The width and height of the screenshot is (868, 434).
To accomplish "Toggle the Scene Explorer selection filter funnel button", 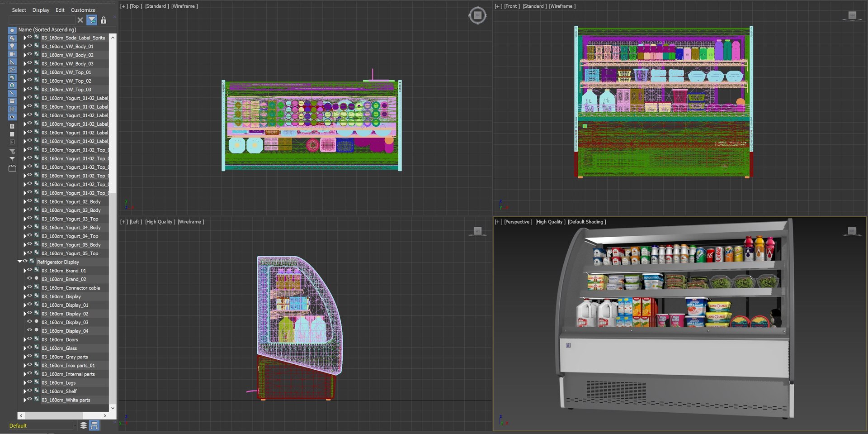I will pyautogui.click(x=92, y=20).
